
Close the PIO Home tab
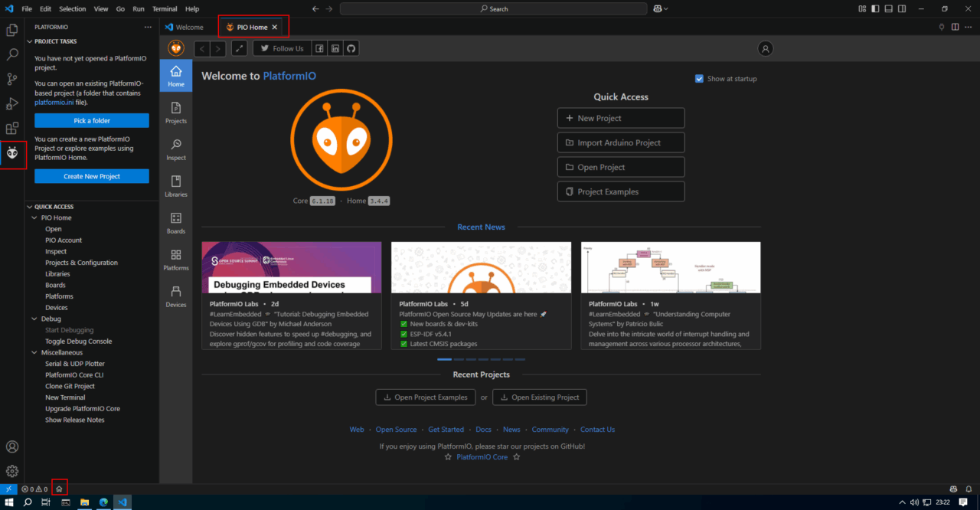(x=275, y=27)
